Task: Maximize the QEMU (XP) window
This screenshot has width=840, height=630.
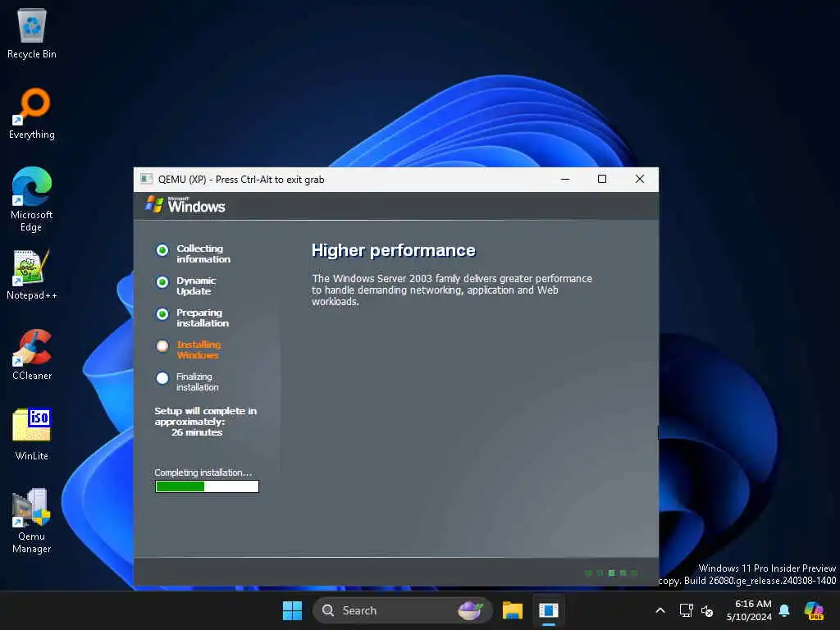Action: click(602, 179)
